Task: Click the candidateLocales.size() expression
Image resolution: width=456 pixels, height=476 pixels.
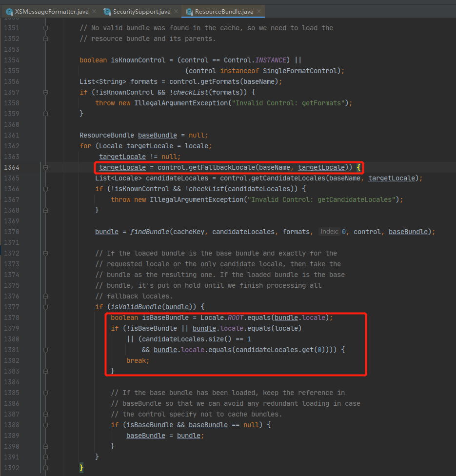Action: 187,339
